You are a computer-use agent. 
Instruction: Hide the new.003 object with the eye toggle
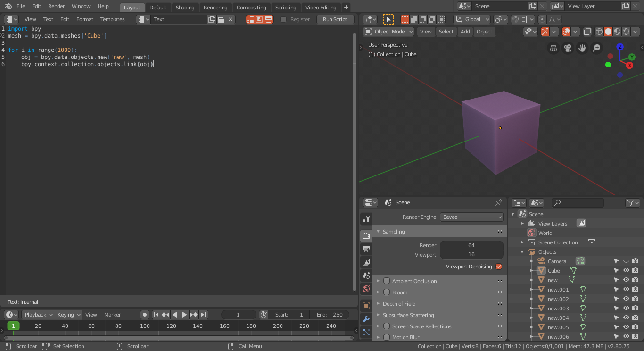[626, 308]
